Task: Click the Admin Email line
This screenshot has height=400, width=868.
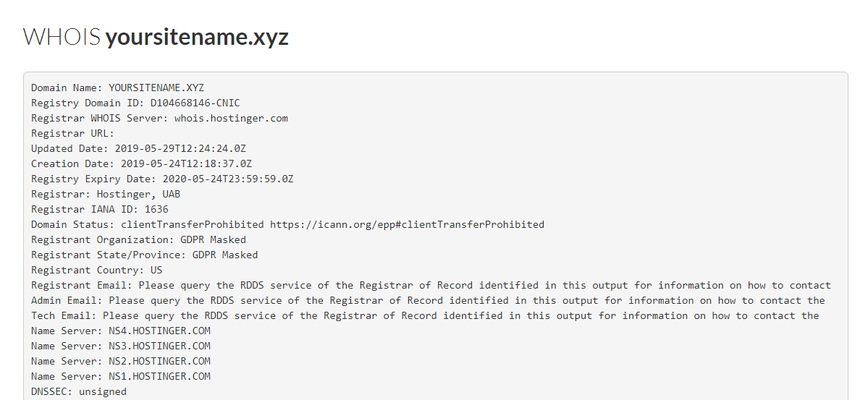Action: click(428, 300)
